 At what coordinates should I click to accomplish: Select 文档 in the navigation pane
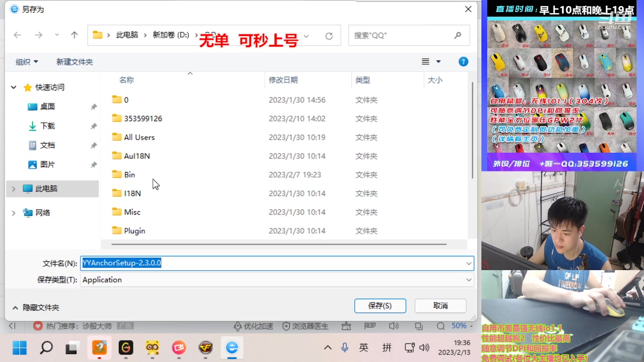coord(47,145)
